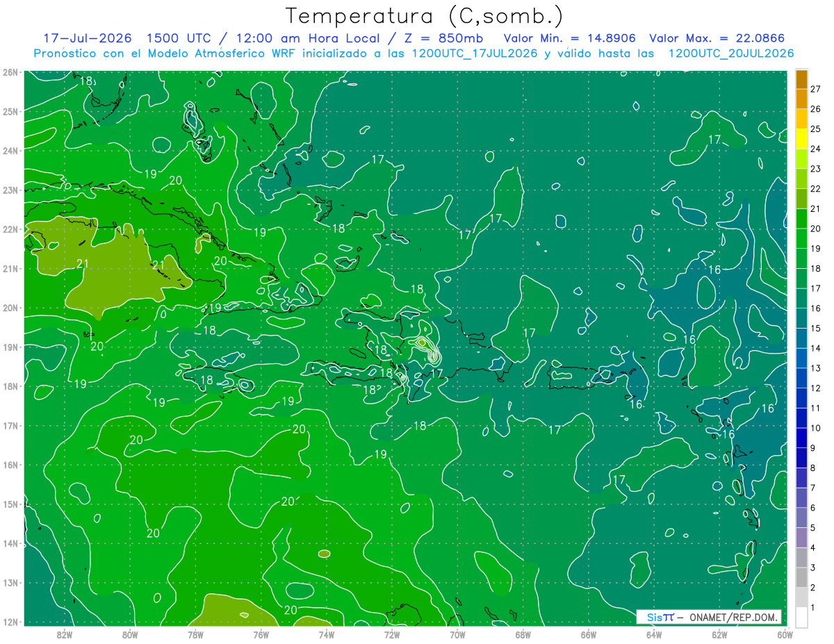This screenshot has height=644, width=834.
Task: Click the "70W" longitude axis label
Action: 457,634
